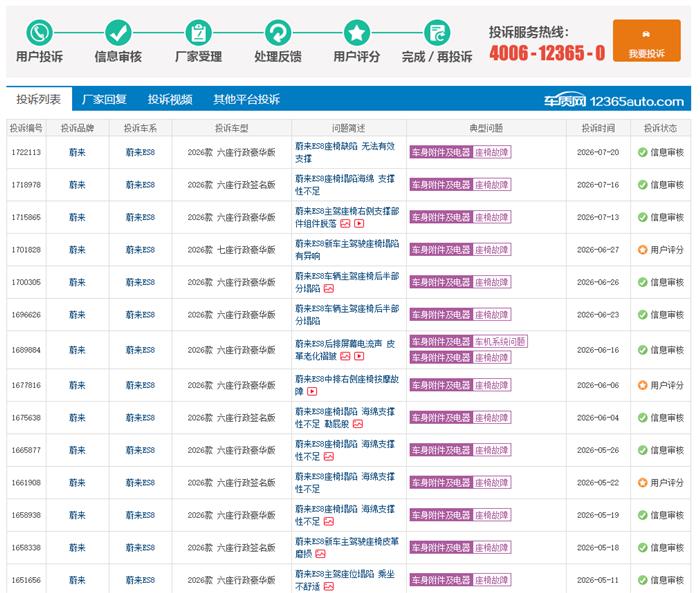The height and width of the screenshot is (593, 700).
Task: Click the date 2026-05-11
Action: 598,580
